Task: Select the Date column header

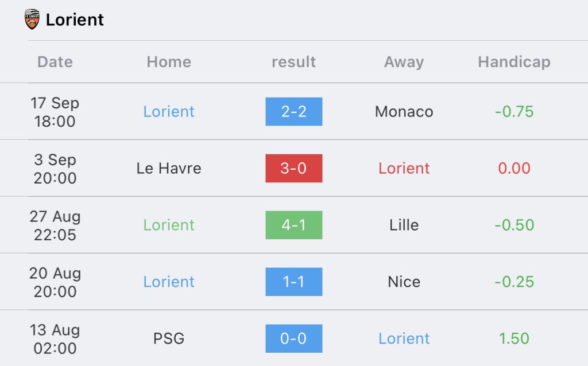Action: click(55, 62)
